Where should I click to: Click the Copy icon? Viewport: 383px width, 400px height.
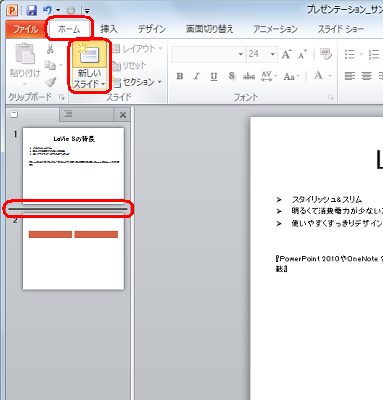pyautogui.click(x=50, y=65)
